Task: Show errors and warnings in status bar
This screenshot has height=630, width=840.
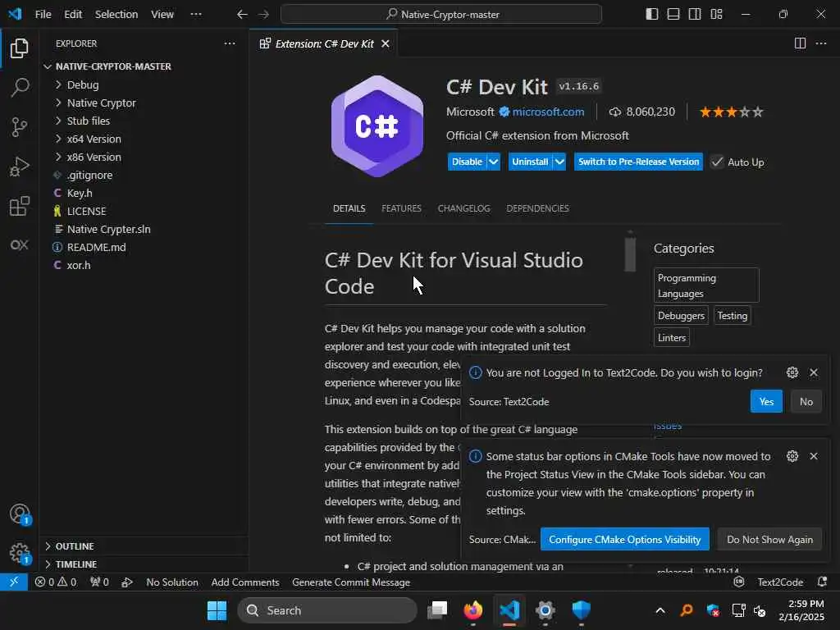Action: click(x=56, y=582)
